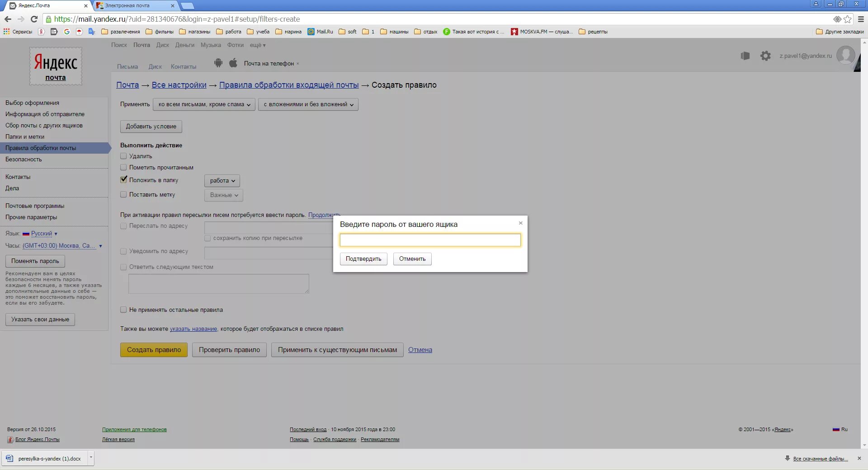Go back with browser back arrow
The width and height of the screenshot is (868, 470).
click(8, 19)
